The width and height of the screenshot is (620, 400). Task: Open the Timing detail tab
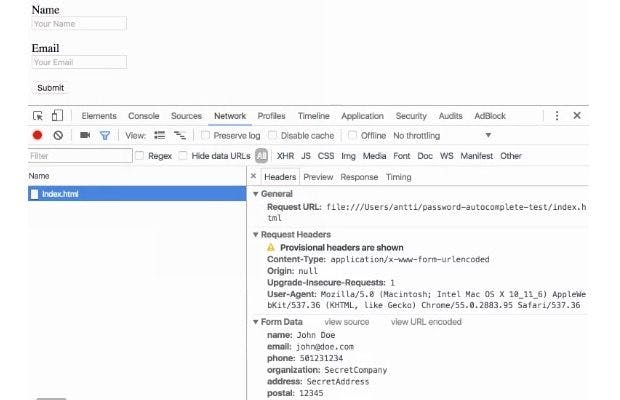pyautogui.click(x=399, y=177)
